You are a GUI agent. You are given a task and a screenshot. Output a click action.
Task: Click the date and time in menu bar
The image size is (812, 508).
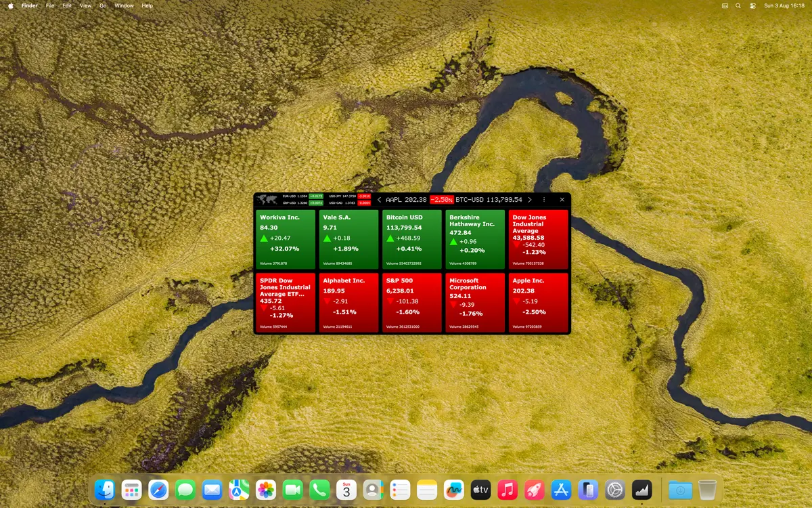point(784,5)
